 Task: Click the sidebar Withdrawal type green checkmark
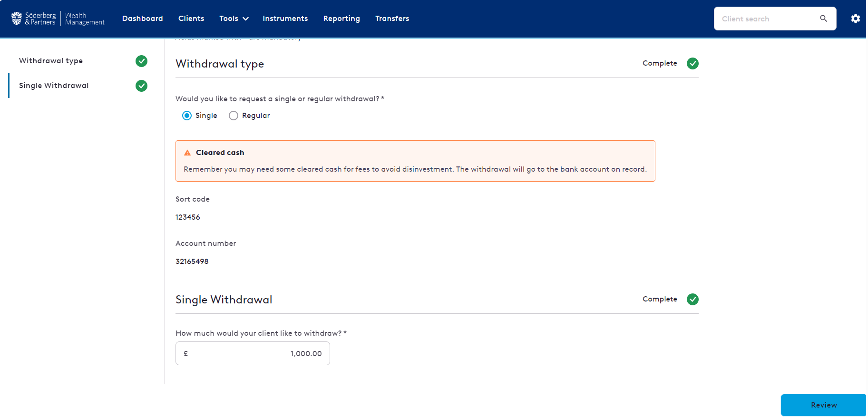141,61
